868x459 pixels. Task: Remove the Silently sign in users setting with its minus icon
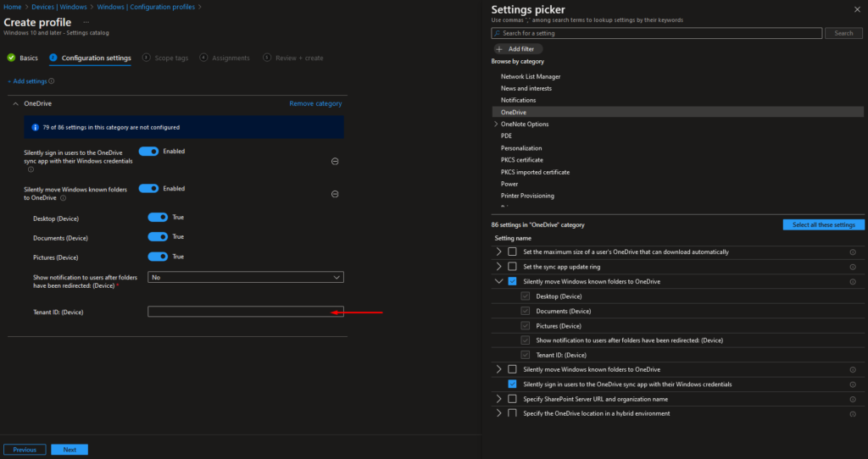[x=335, y=162]
